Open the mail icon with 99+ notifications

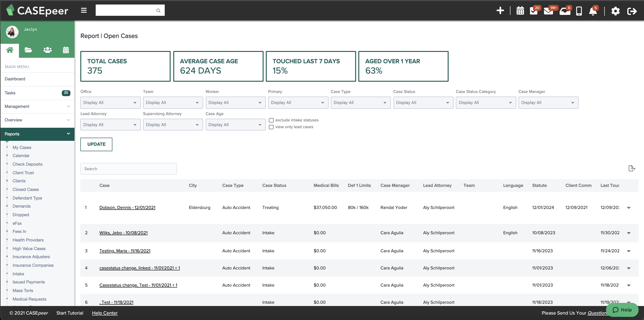point(549,11)
